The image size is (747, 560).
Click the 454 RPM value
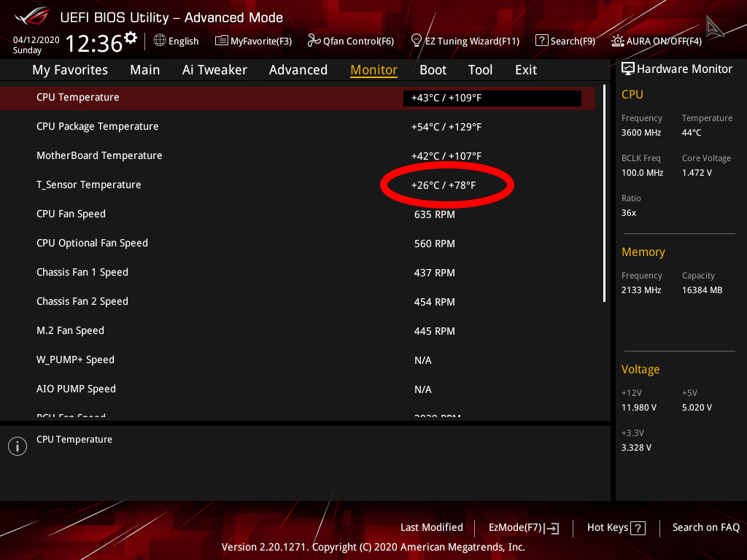click(x=435, y=302)
